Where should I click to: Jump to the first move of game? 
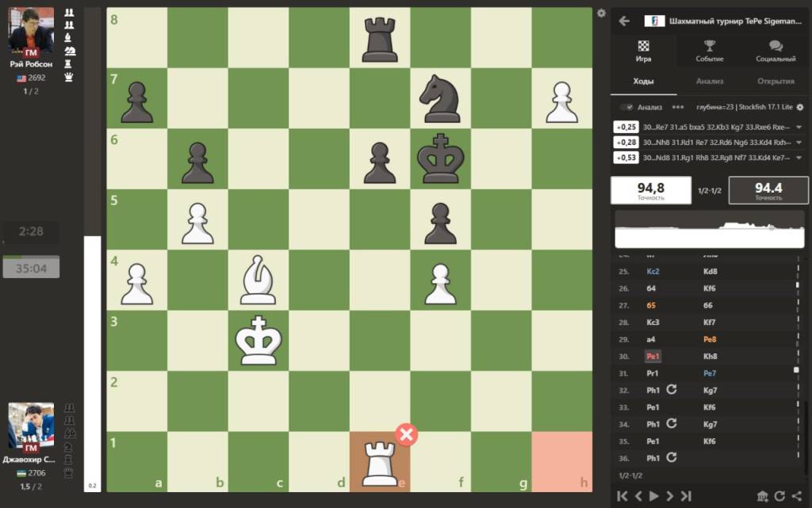622,496
